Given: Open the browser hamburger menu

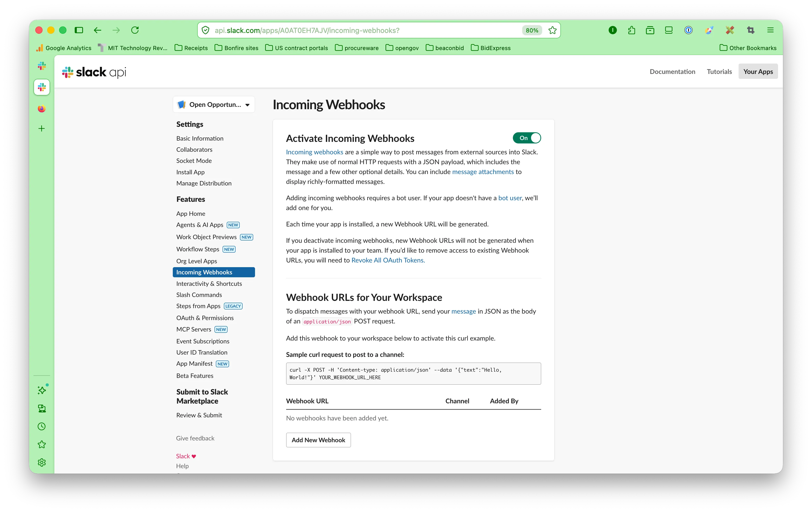Looking at the screenshot, I should tap(770, 30).
